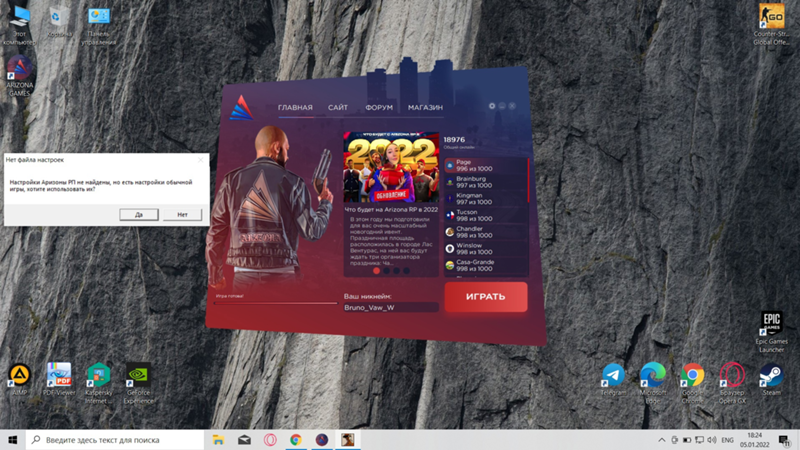Click the game ready progress bar

pos(276,303)
